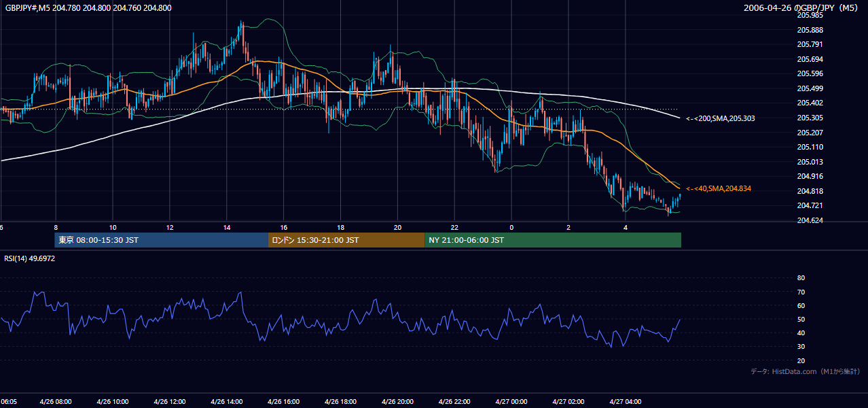
Task: Click price axis label 205.888
Action: point(810,30)
